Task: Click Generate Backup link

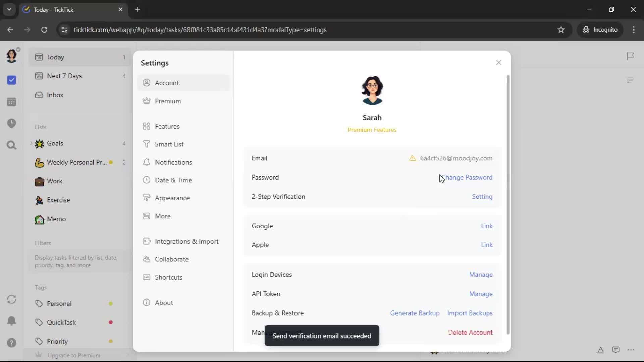Action: coord(415,313)
